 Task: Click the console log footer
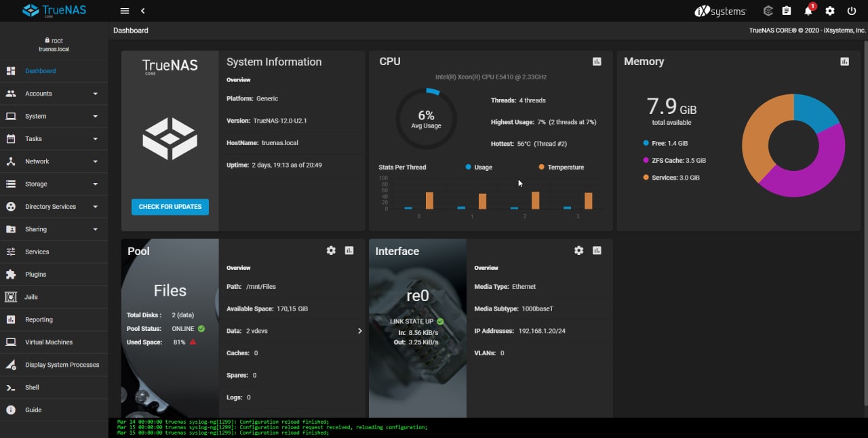click(x=488, y=427)
